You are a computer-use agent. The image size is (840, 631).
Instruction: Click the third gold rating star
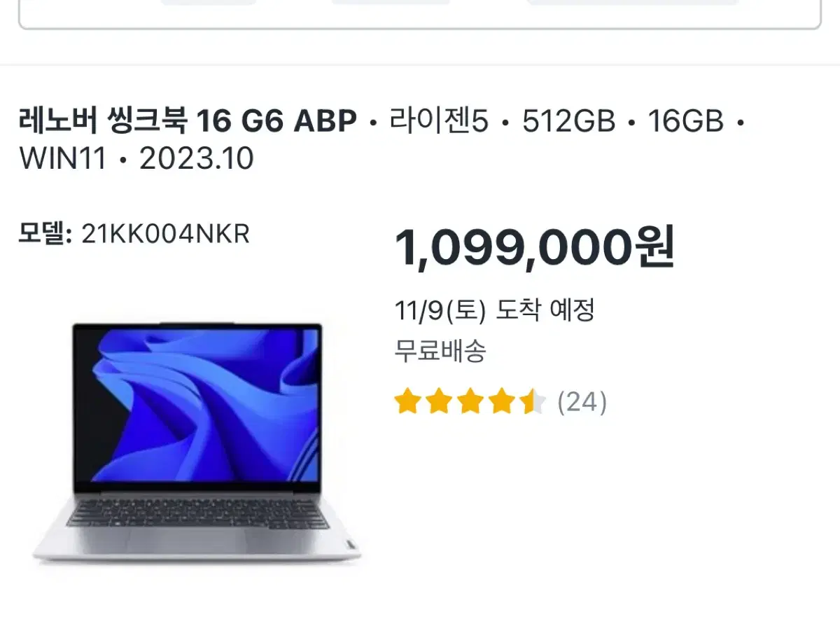(x=470, y=402)
